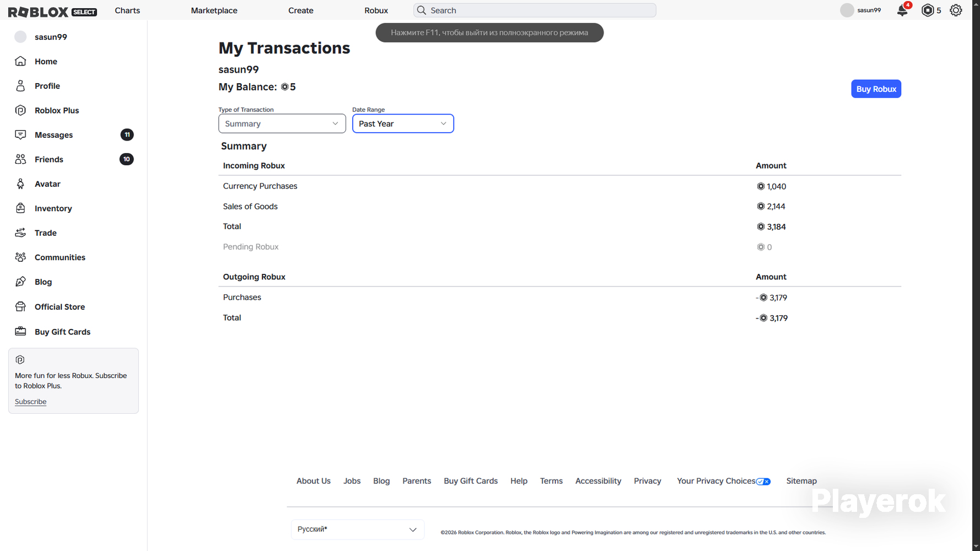The width and height of the screenshot is (980, 551).
Task: Click the Official Store shop icon
Action: click(x=20, y=306)
